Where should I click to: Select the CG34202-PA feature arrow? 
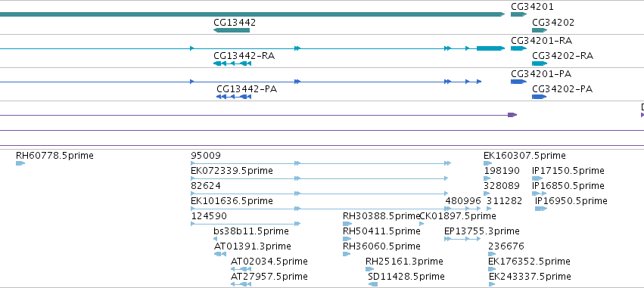(x=540, y=97)
